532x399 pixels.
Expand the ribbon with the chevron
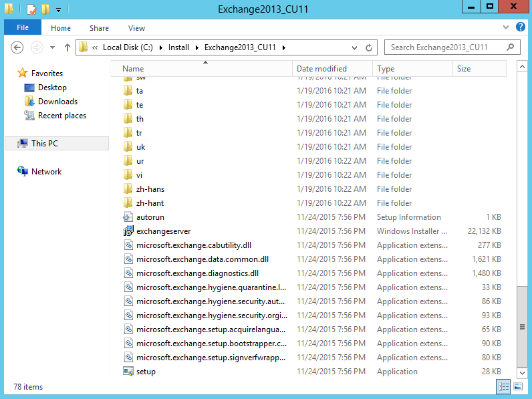(x=507, y=27)
